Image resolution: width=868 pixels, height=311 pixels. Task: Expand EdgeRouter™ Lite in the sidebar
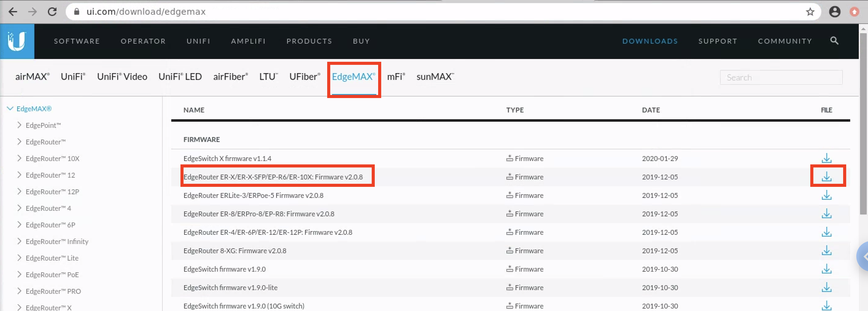[19, 258]
